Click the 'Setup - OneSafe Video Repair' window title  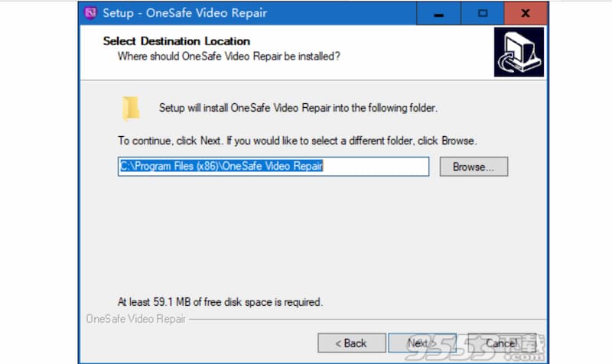coord(185,13)
